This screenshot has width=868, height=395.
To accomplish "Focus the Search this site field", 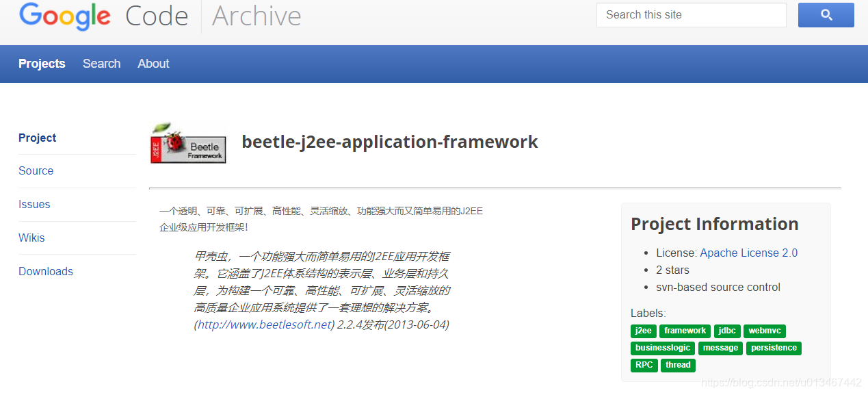I will (691, 15).
